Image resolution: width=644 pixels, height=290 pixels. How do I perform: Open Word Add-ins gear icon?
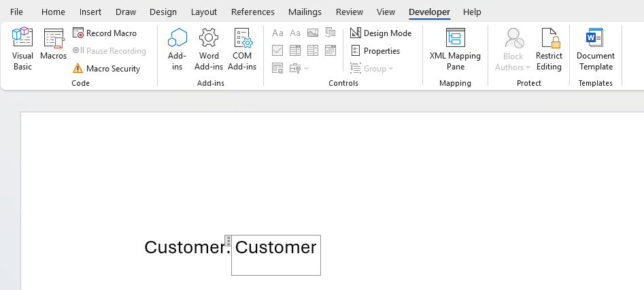(208, 50)
